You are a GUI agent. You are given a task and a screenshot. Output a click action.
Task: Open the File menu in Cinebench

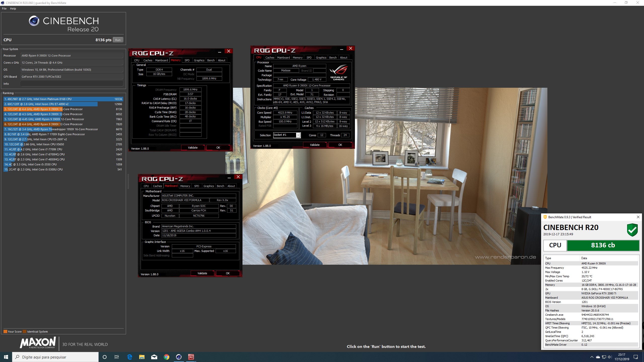click(x=4, y=9)
